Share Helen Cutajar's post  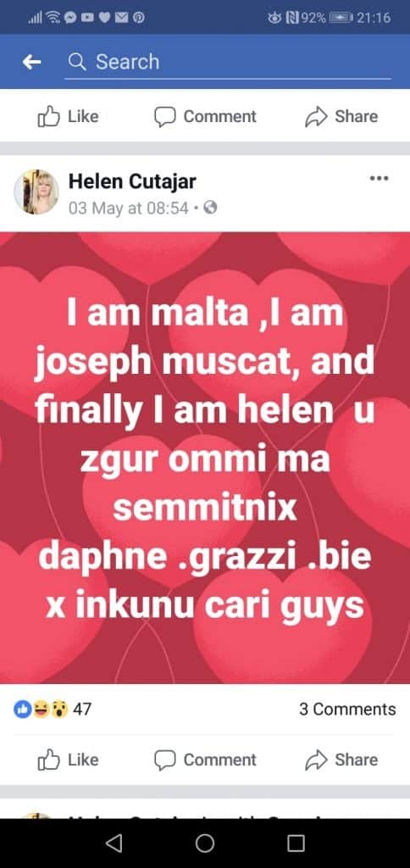[x=341, y=759]
